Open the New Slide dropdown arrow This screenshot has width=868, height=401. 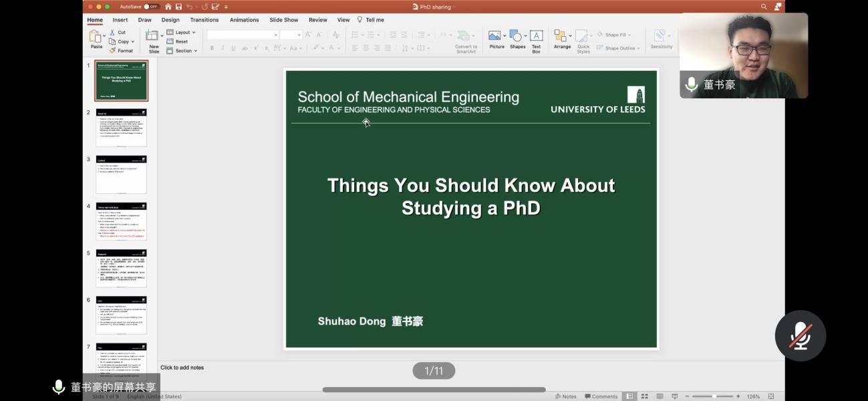162,35
